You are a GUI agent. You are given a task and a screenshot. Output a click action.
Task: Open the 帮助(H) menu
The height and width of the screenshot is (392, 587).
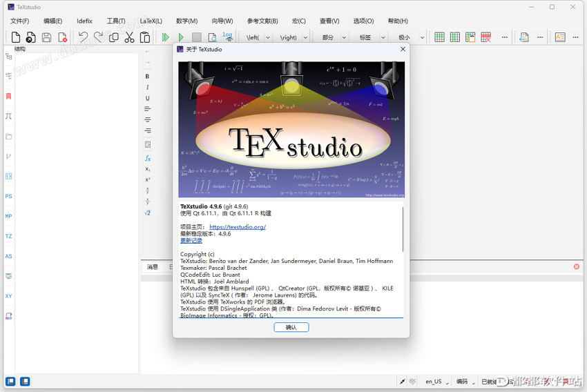point(398,21)
